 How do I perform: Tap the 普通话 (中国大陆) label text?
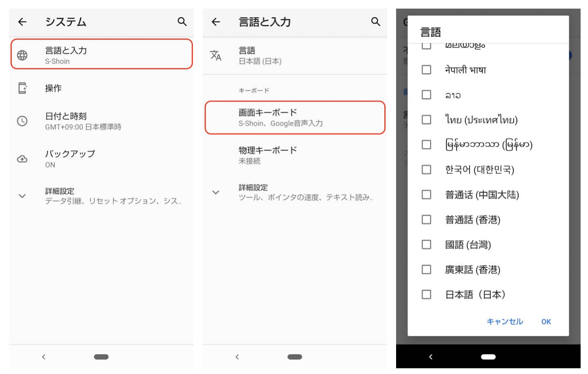482,195
